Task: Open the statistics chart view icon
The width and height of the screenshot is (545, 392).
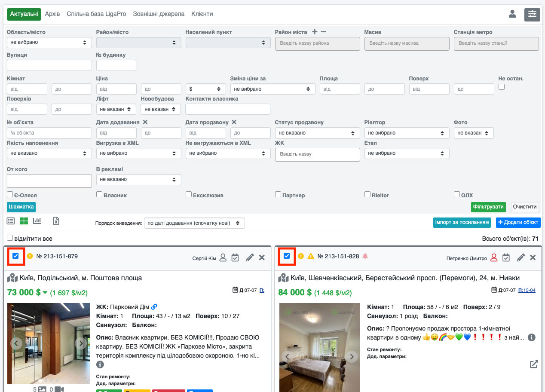Action: point(37,221)
